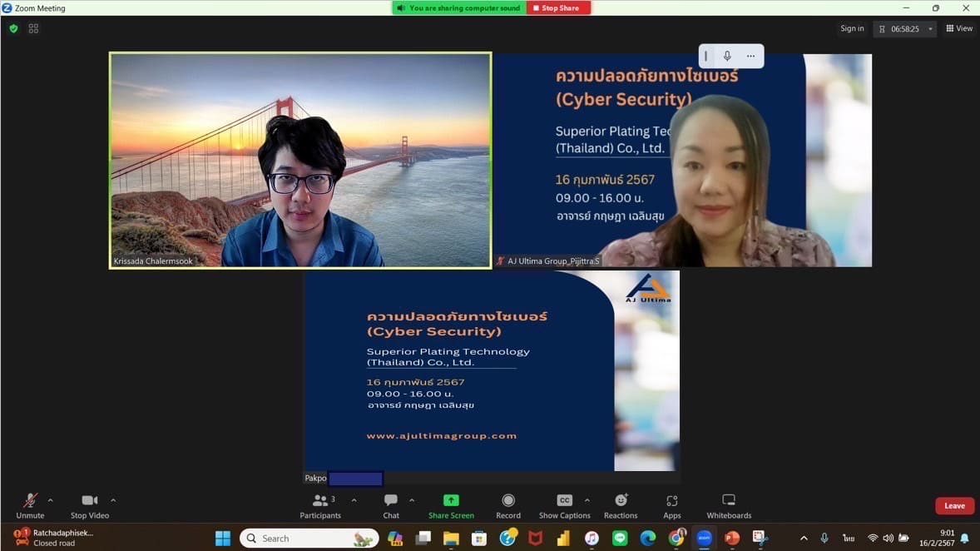This screenshot has width=980, height=551.
Task: Click the taskbar Search box
Action: coord(309,538)
